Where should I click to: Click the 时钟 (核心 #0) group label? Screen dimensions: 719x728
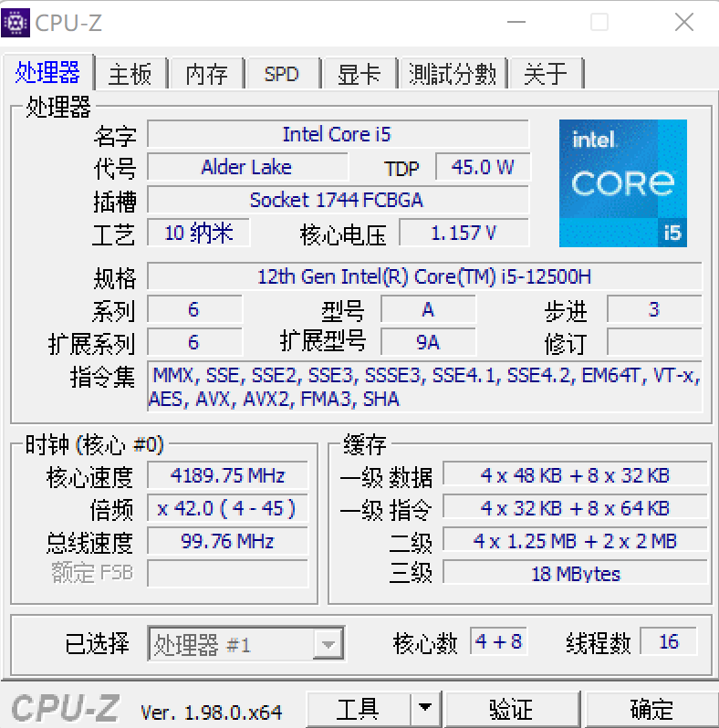(x=94, y=445)
